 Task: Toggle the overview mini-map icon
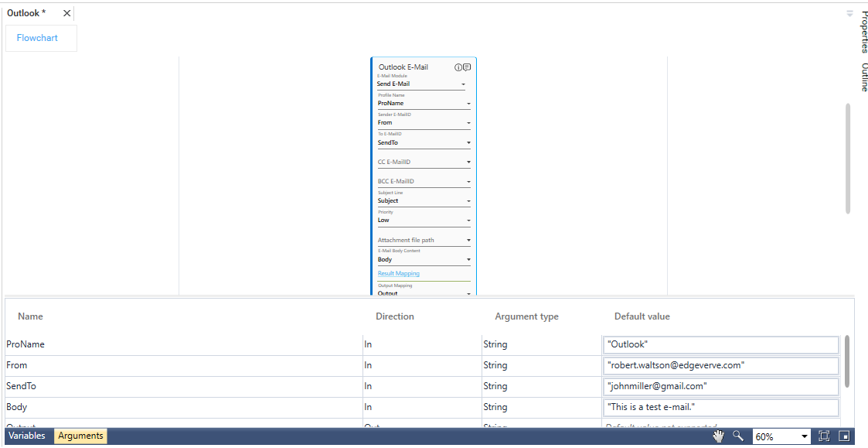[844, 436]
